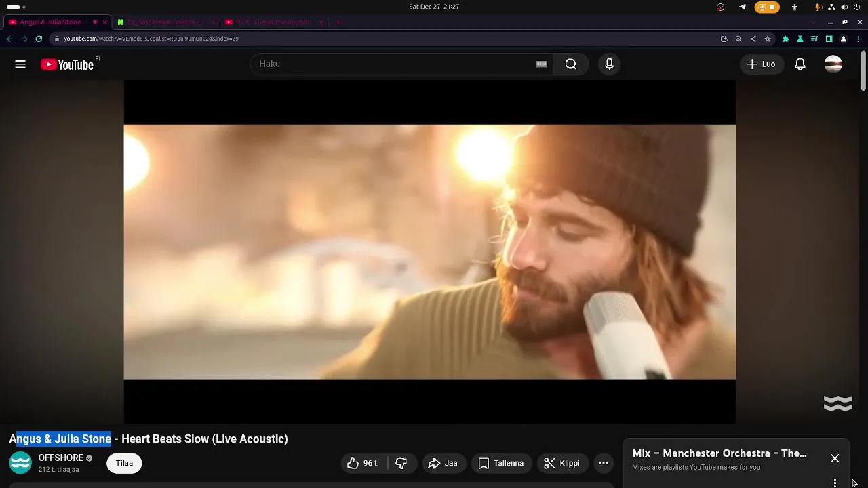Open the on-screen keyboard in search box
This screenshot has height=488, width=868.
pyautogui.click(x=541, y=64)
